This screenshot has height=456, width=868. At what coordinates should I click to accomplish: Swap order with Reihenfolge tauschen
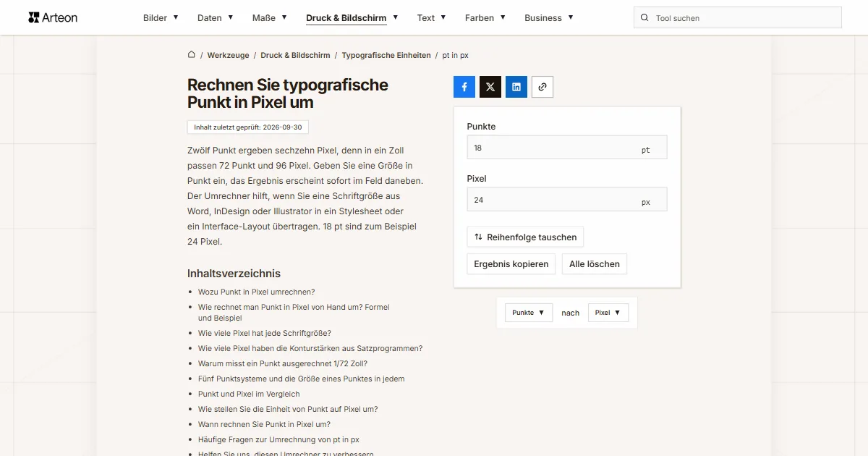[525, 237]
